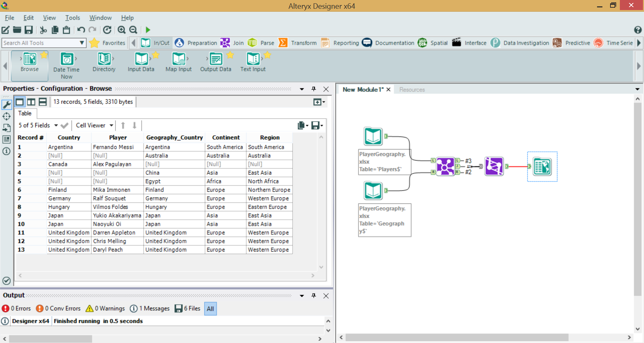Screen dimensions: 644x343
Task: Click the Join tool node on canvas
Action: [445, 166]
